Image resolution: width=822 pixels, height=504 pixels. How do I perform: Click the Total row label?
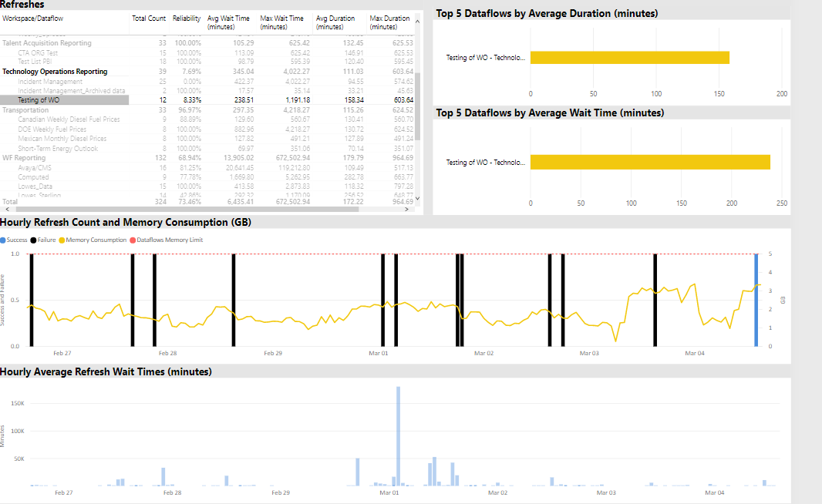[x=10, y=202]
